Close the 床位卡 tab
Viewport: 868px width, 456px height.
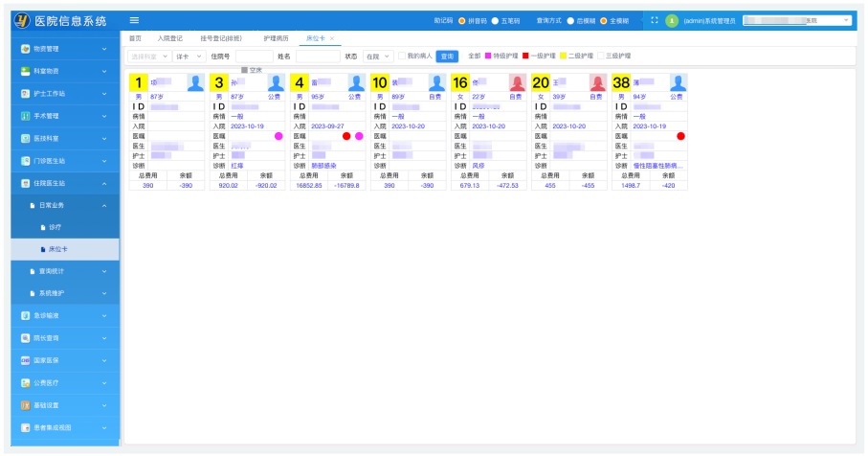tap(331, 38)
